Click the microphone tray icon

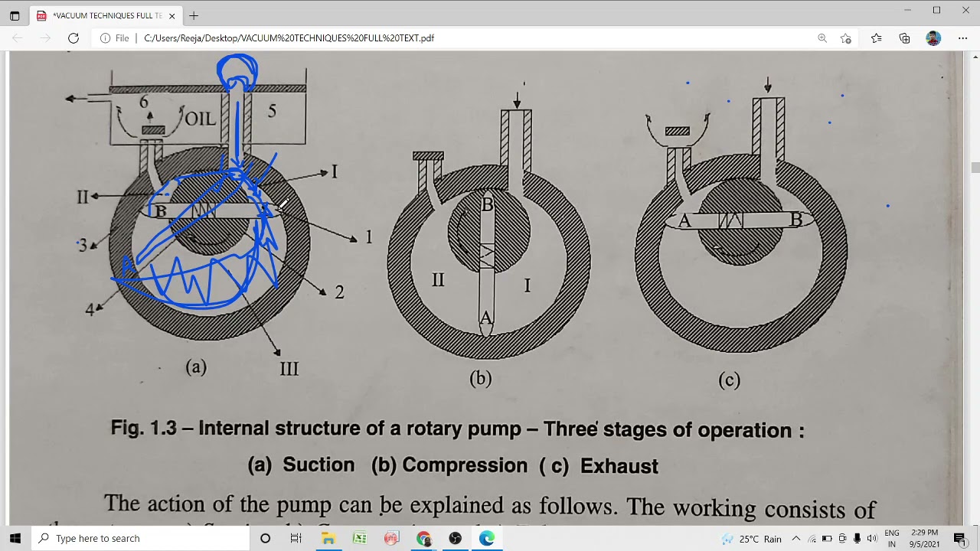[x=857, y=539]
